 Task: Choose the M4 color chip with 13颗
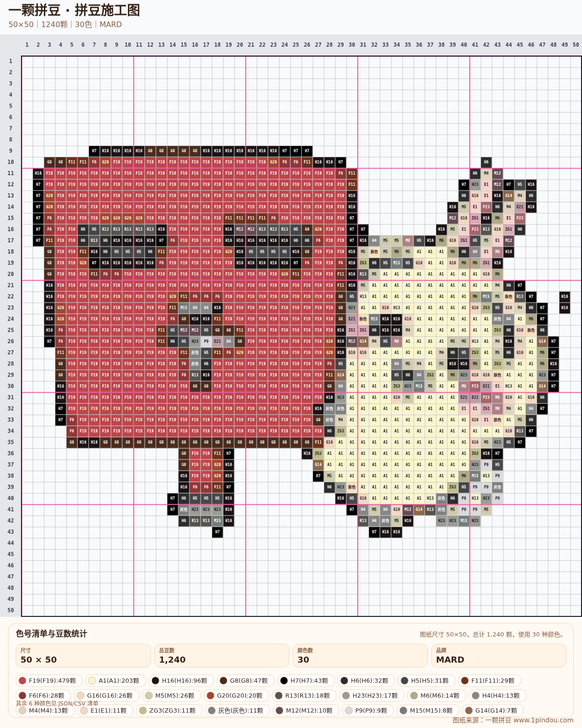tap(45, 711)
